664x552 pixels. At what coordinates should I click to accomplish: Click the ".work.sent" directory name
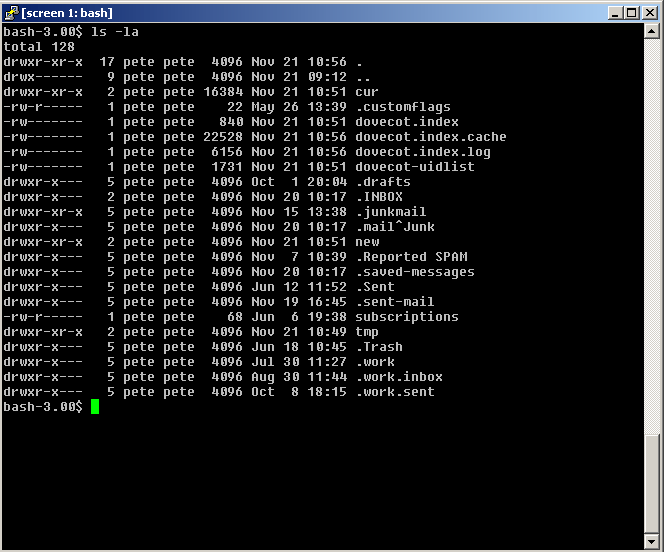[x=395, y=392]
